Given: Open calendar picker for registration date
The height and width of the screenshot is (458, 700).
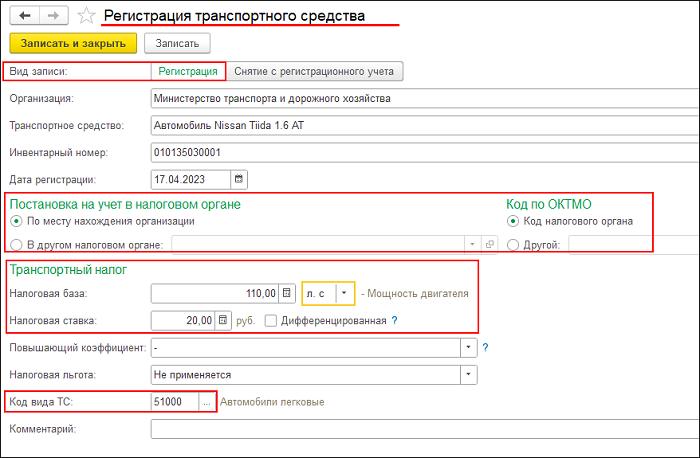Looking at the screenshot, I should 238,180.
